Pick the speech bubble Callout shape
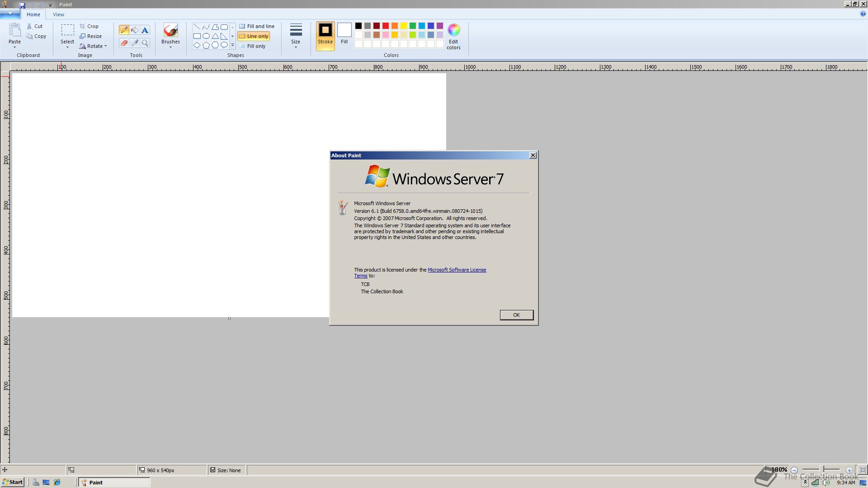868x488 pixels. pos(224,45)
